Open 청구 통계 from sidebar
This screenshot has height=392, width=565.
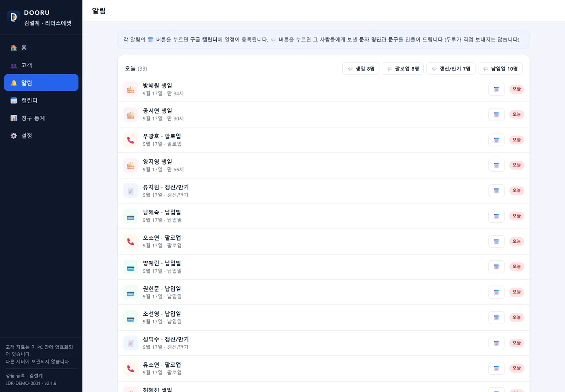tap(41, 118)
